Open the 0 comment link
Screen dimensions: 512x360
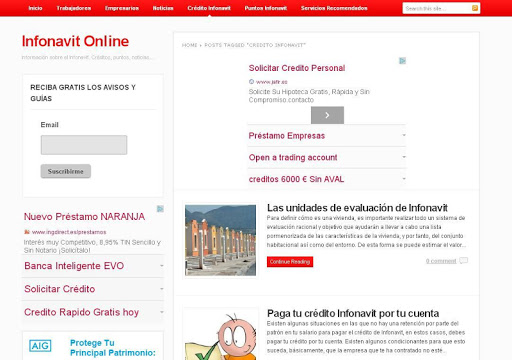(441, 261)
